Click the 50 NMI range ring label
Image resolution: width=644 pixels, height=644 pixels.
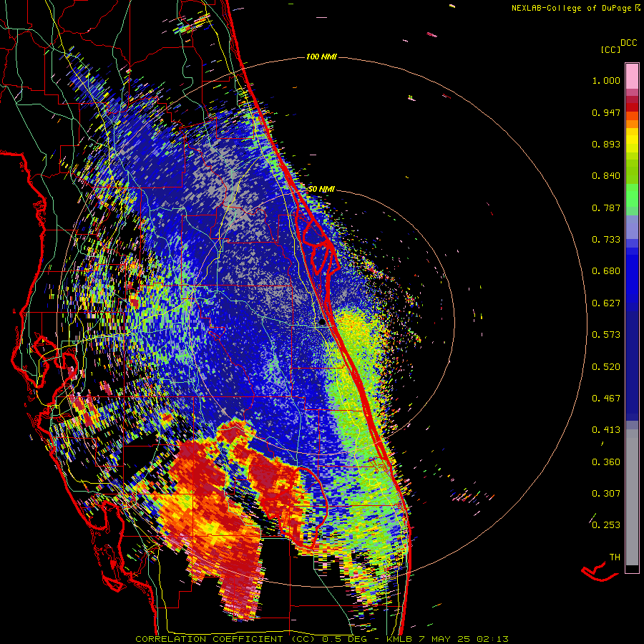coord(321,190)
